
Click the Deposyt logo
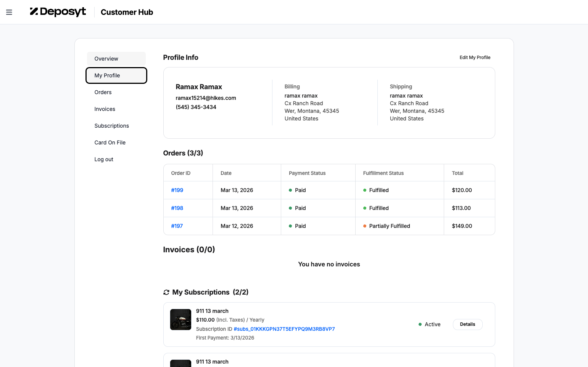[58, 12]
